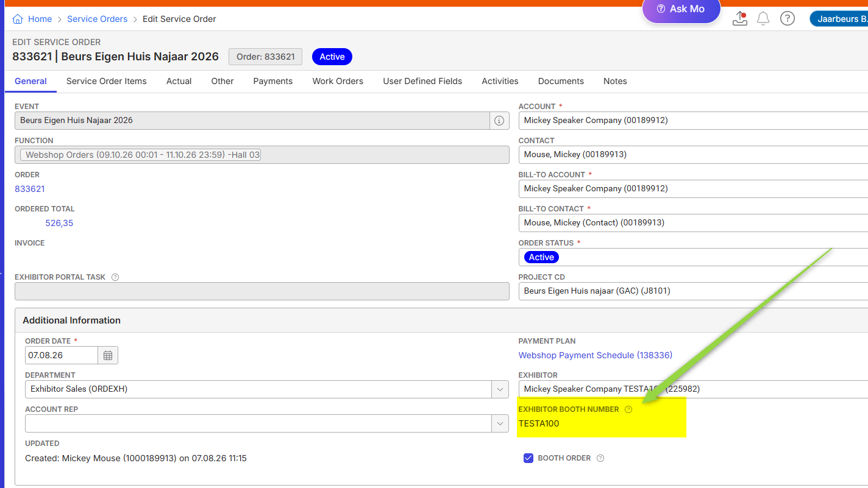Click the booth number value TESTA100
This screenshot has width=868, height=488.
point(539,423)
